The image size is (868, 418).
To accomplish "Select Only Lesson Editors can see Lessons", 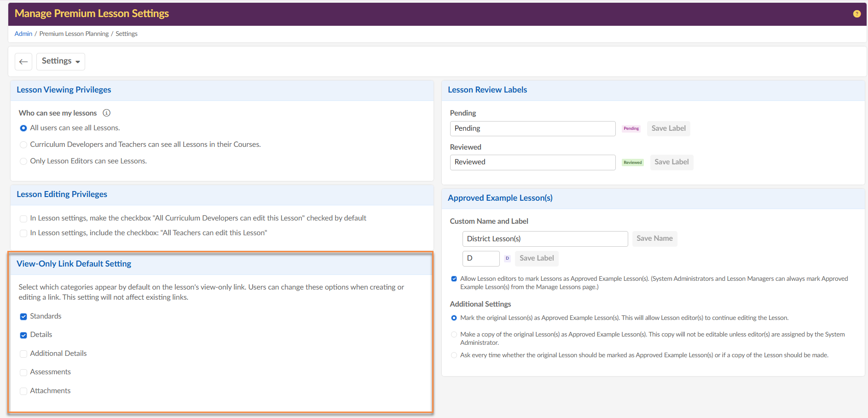I will pos(23,161).
